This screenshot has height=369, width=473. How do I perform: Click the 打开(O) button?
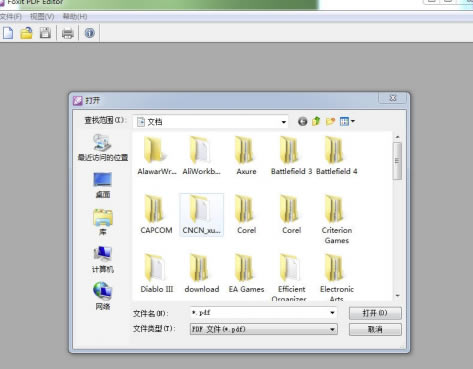coord(375,313)
